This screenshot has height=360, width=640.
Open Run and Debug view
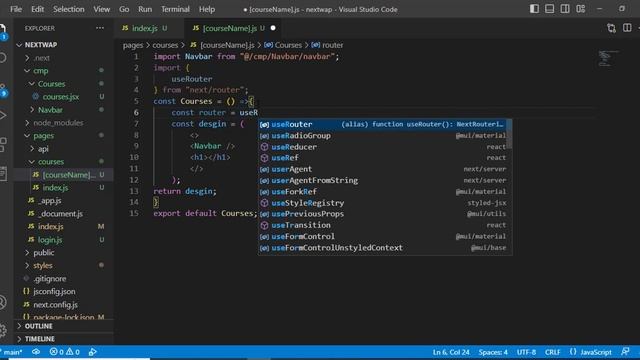[x=3, y=116]
